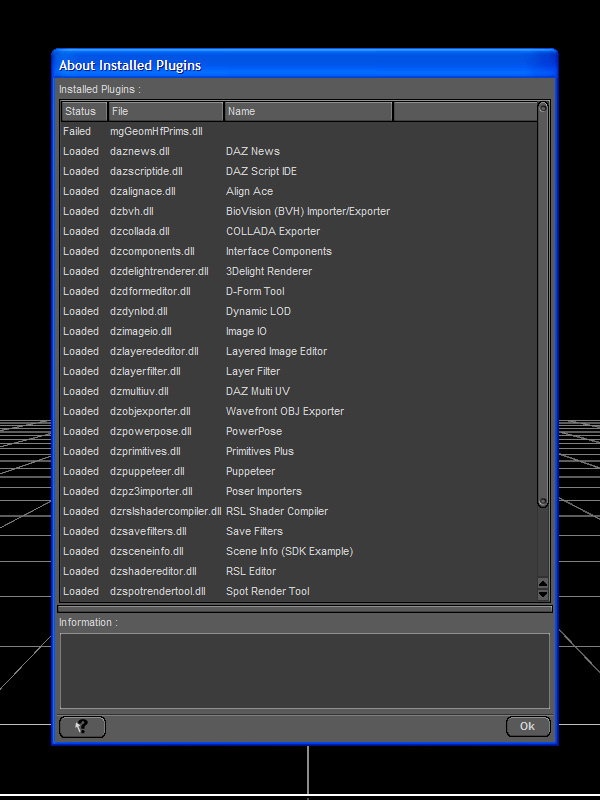
Task: Select the Primitives Plus row
Action: click(x=299, y=451)
